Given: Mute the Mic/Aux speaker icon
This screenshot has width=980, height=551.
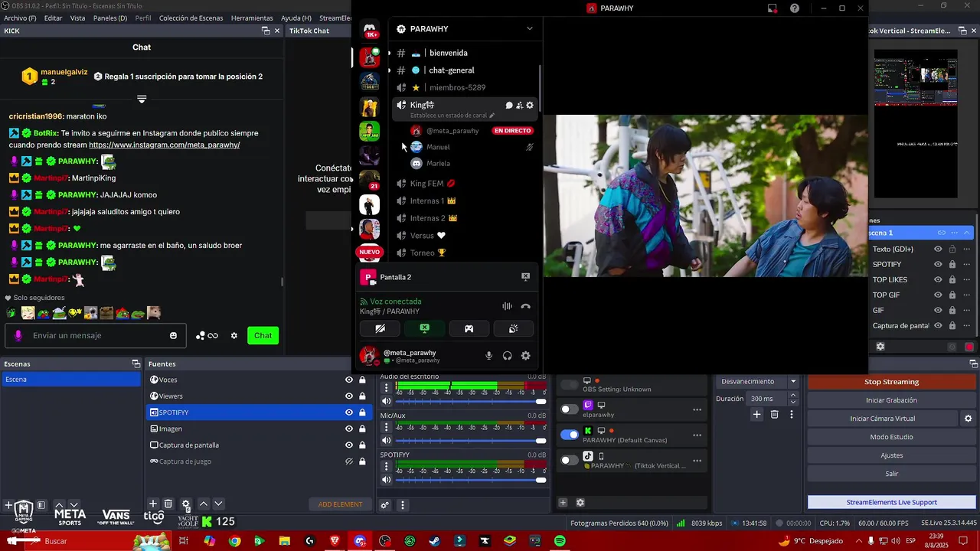Looking at the screenshot, I should click(x=387, y=440).
